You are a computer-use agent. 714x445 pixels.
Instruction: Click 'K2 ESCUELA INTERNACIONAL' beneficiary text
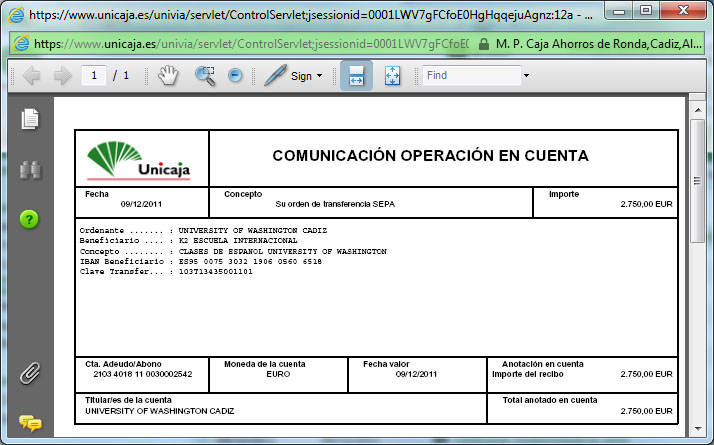pos(238,240)
